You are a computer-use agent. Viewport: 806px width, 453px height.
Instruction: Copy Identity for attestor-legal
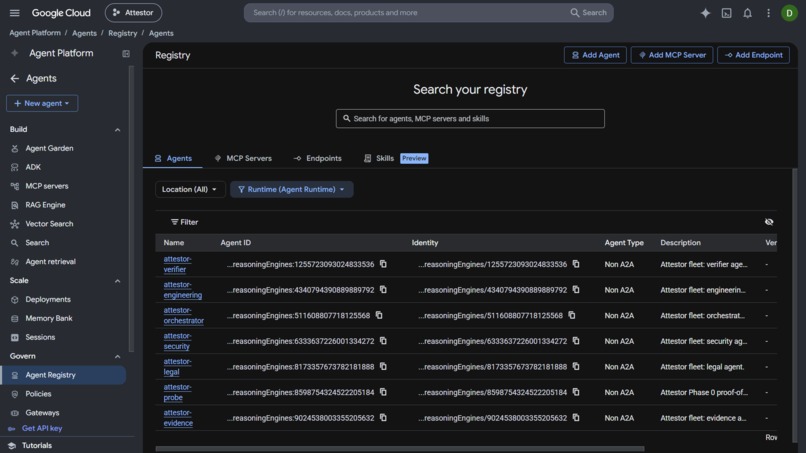point(576,367)
